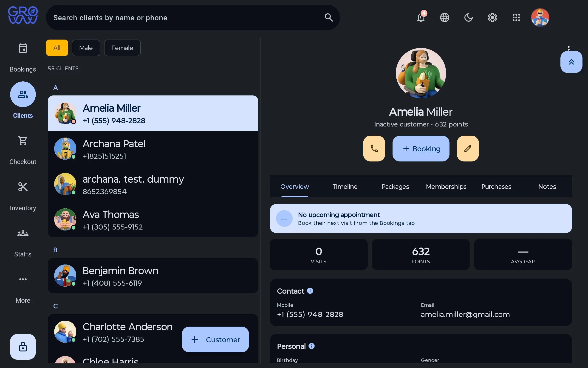Open the apps grid icon
Image resolution: width=588 pixels, height=368 pixels.
[x=516, y=17]
